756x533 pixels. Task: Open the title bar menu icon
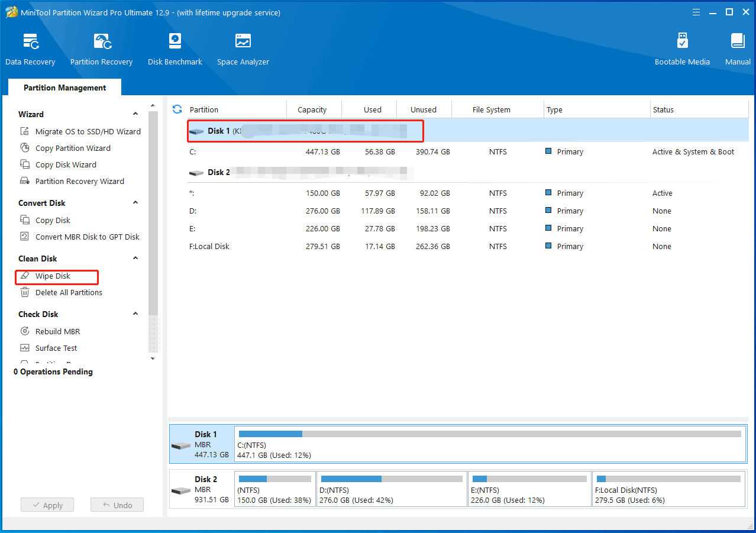click(696, 12)
